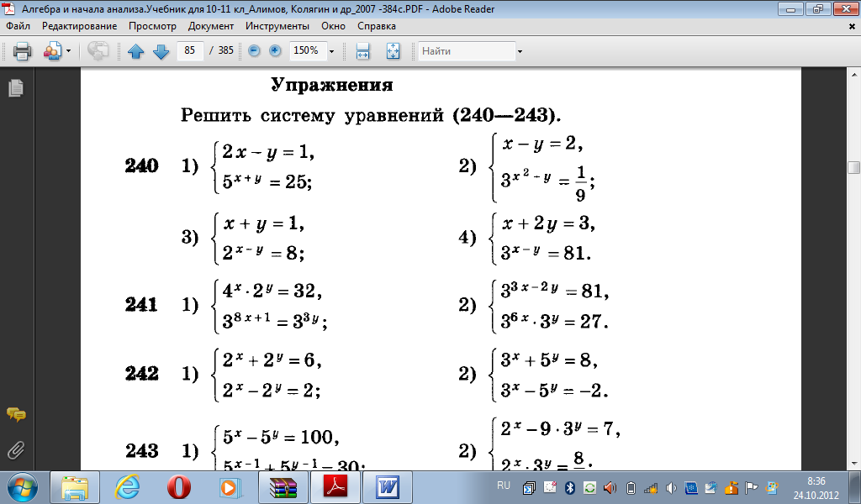Launch Opera browser from the taskbar

coord(179,487)
